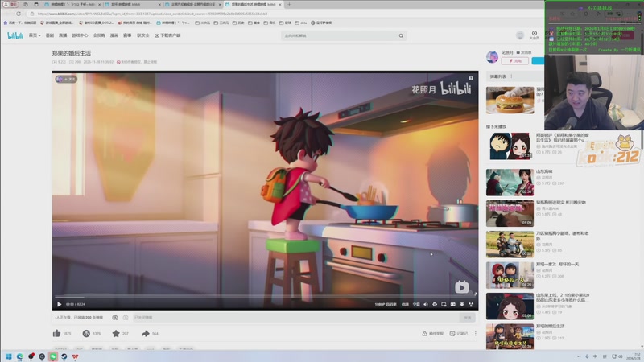Mute the video with the volume icon
This screenshot has height=362, width=644.
pyautogui.click(x=426, y=305)
